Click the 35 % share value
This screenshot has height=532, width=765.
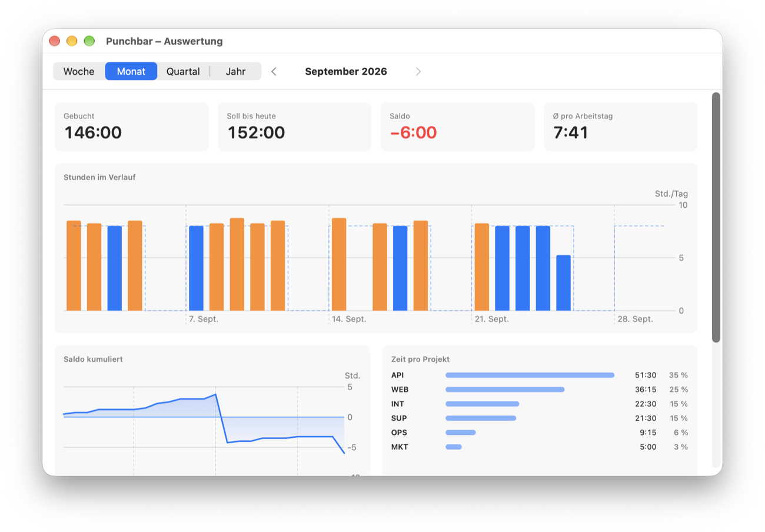click(x=678, y=375)
